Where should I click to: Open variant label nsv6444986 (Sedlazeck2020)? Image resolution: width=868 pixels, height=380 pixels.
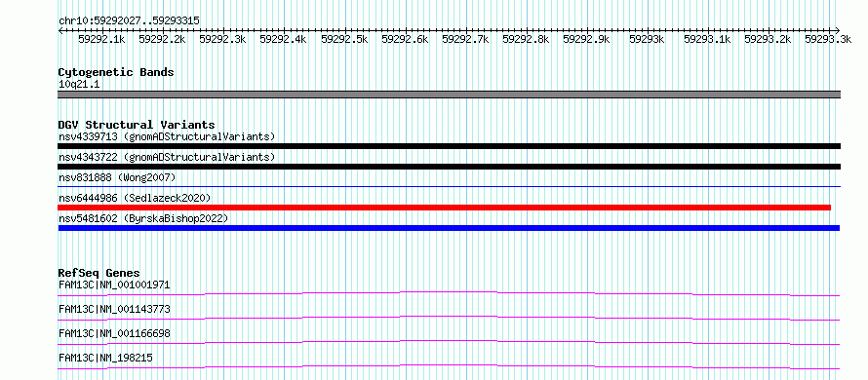pos(135,198)
